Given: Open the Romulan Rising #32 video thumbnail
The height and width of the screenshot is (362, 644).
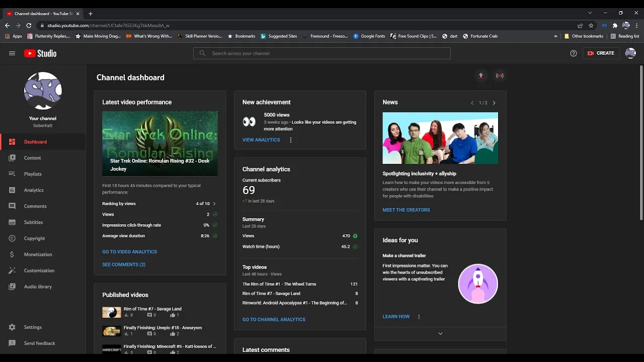Looking at the screenshot, I should [160, 143].
